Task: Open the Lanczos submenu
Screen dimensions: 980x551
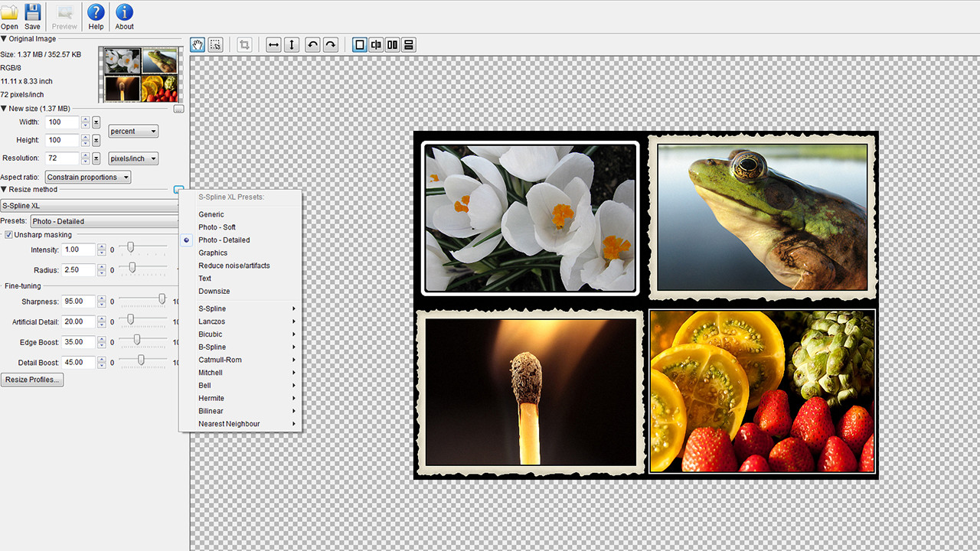Action: (211, 321)
